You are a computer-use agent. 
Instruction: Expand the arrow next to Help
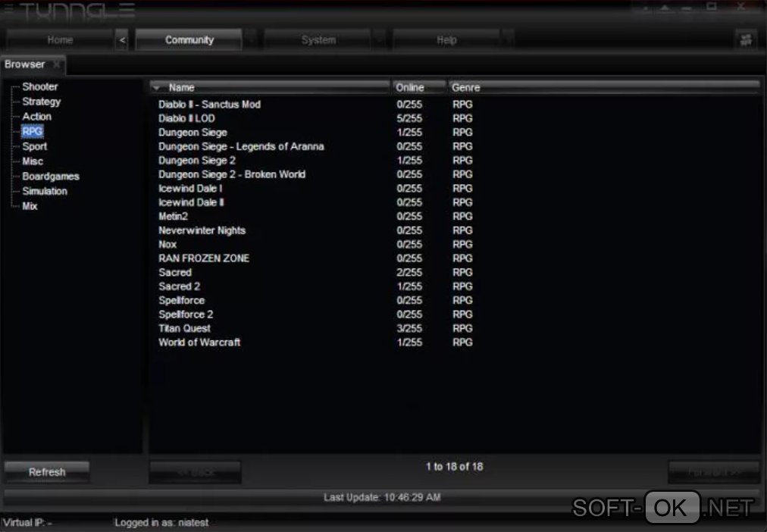508,39
